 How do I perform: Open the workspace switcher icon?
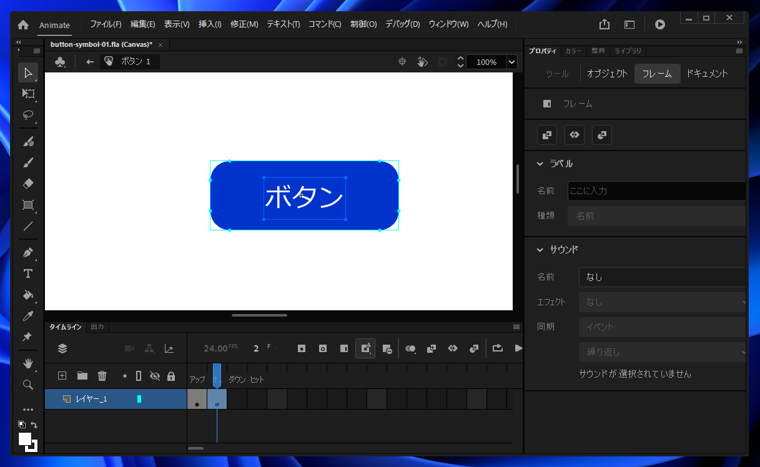click(629, 24)
